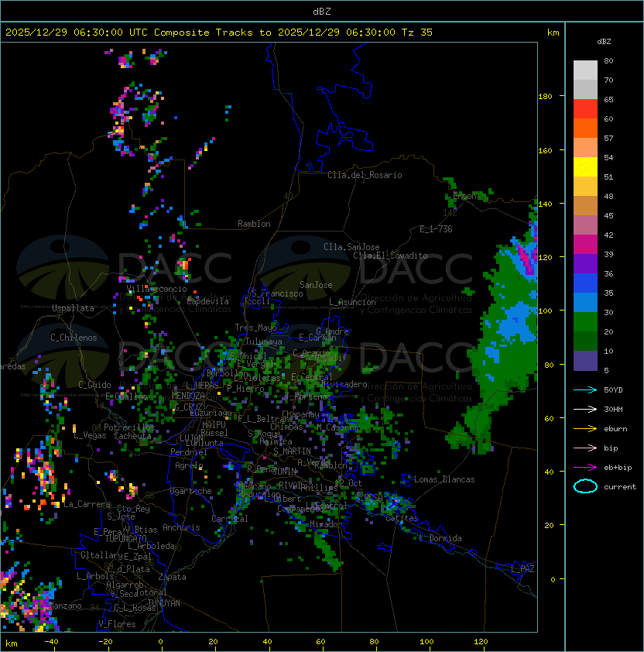
Task: Select the '-20' tick on the horizontal km axis
Action: (105, 642)
